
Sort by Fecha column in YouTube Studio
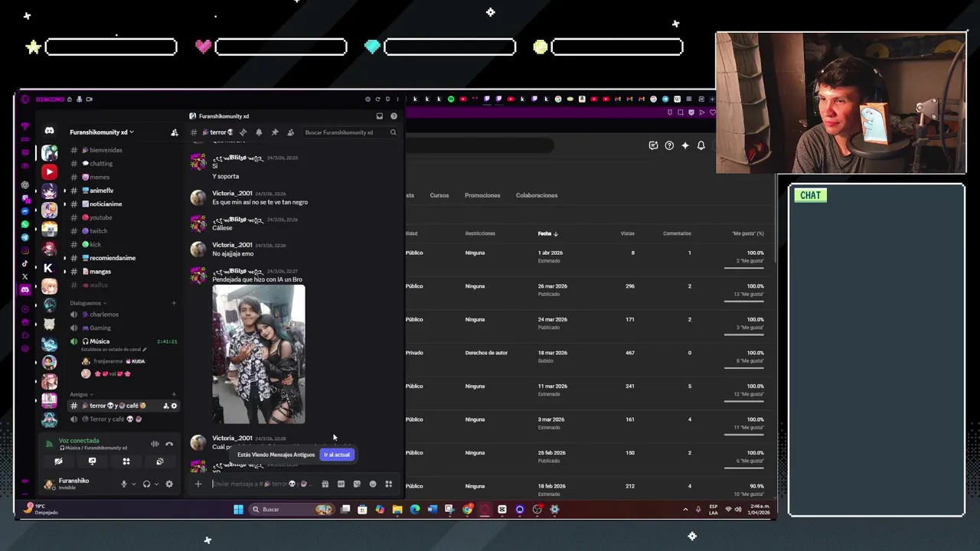pos(547,233)
